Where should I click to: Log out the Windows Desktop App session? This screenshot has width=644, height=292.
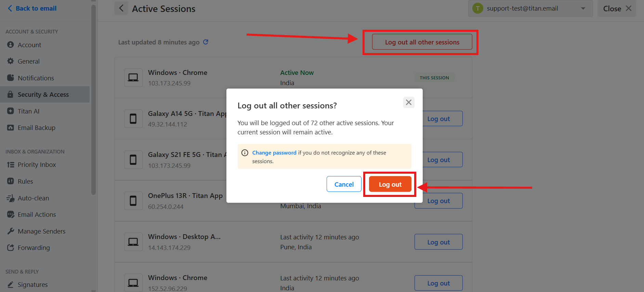[x=438, y=242]
